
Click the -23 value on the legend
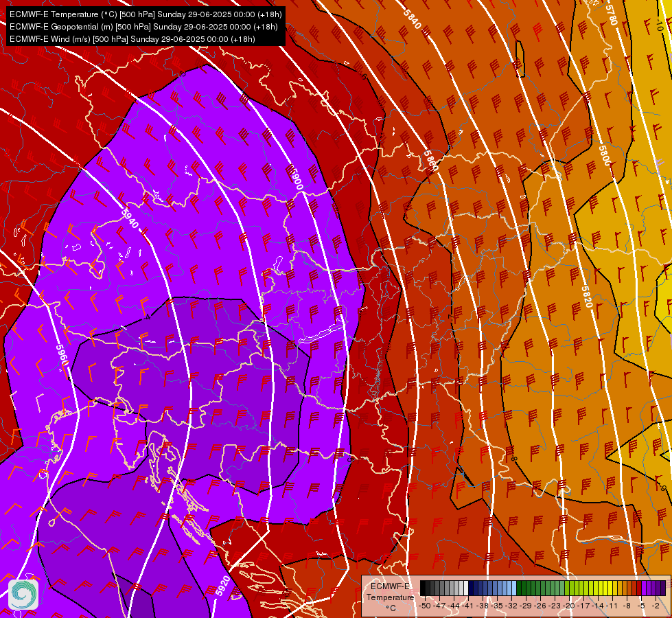coord(555,606)
